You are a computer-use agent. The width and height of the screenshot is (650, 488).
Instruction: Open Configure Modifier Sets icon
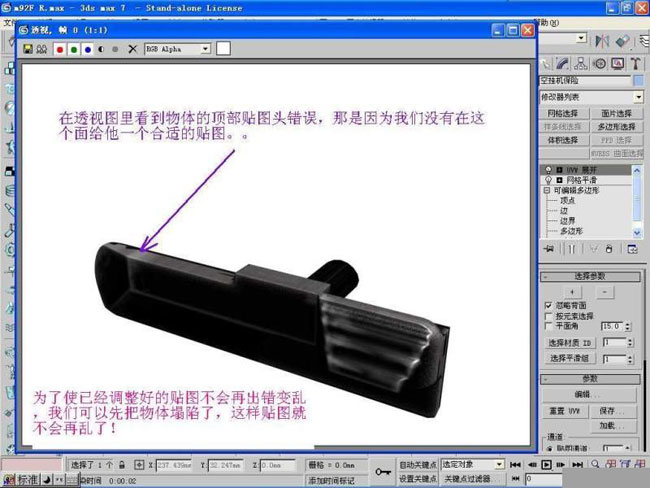(632, 249)
